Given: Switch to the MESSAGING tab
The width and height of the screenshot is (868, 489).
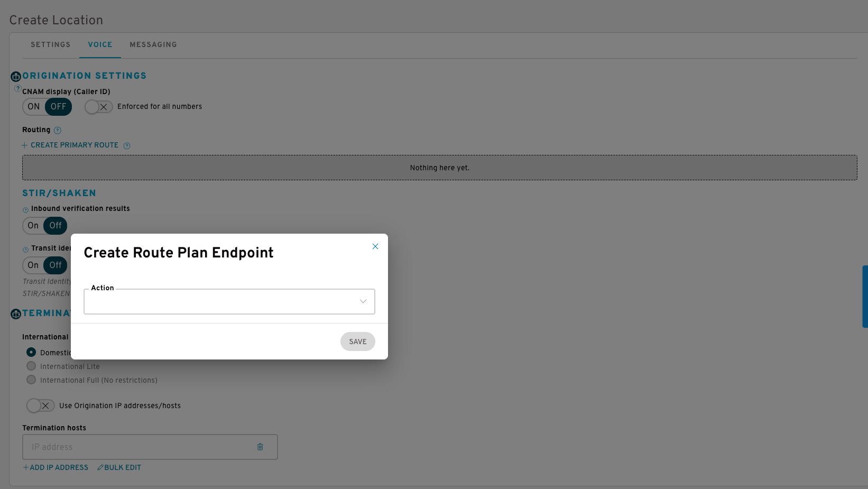Looking at the screenshot, I should pyautogui.click(x=153, y=45).
